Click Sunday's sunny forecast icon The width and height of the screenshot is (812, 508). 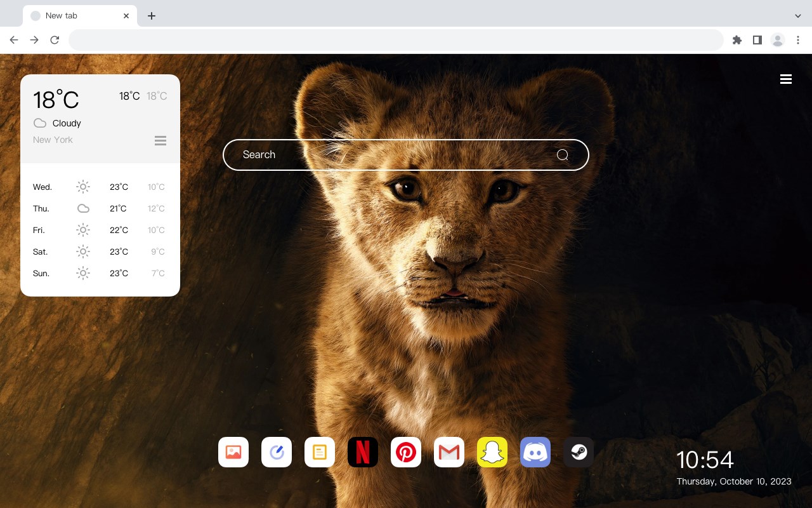tap(83, 273)
